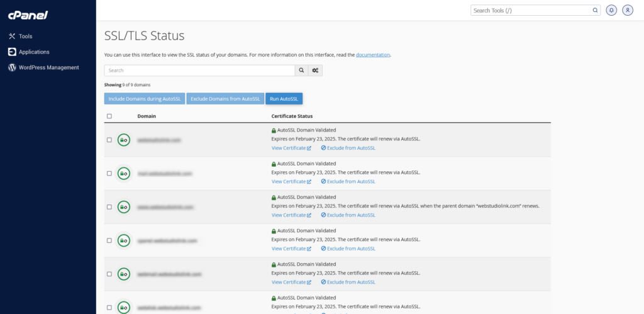Image resolution: width=644 pixels, height=314 pixels.
Task: Toggle the select-all domains checkbox in header
Action: [109, 116]
